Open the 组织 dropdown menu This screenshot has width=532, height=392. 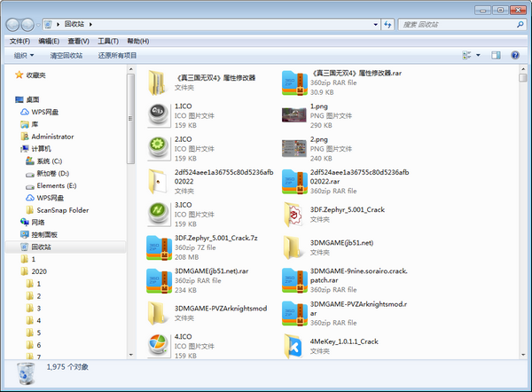point(24,55)
